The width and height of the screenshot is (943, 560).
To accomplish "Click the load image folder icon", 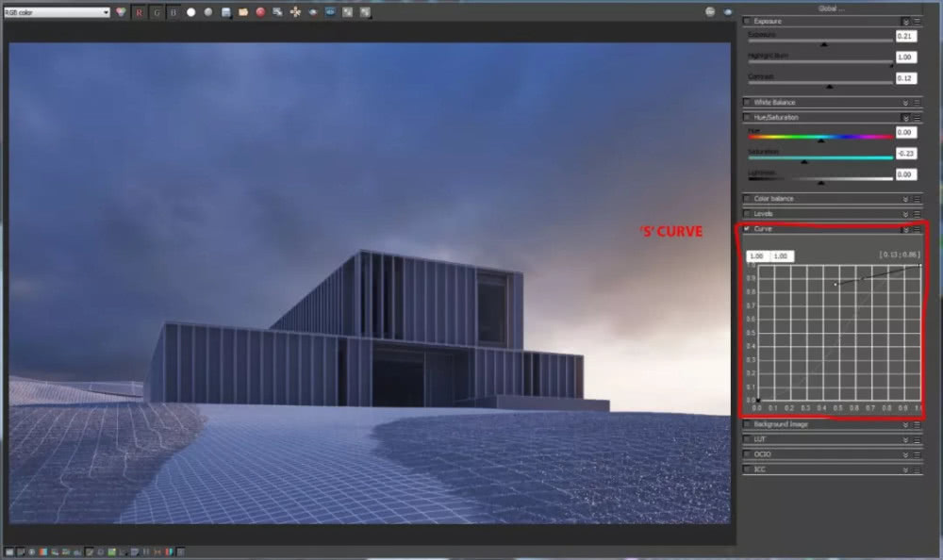I will click(242, 12).
